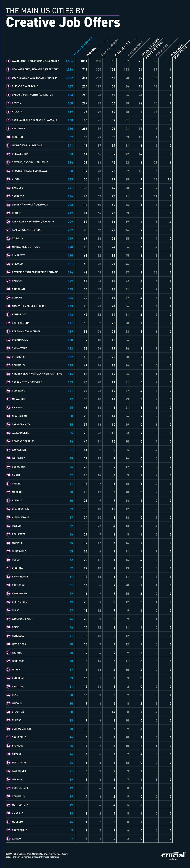Click the Creative Job Offers title
190x868 pixels.
tap(63, 22)
